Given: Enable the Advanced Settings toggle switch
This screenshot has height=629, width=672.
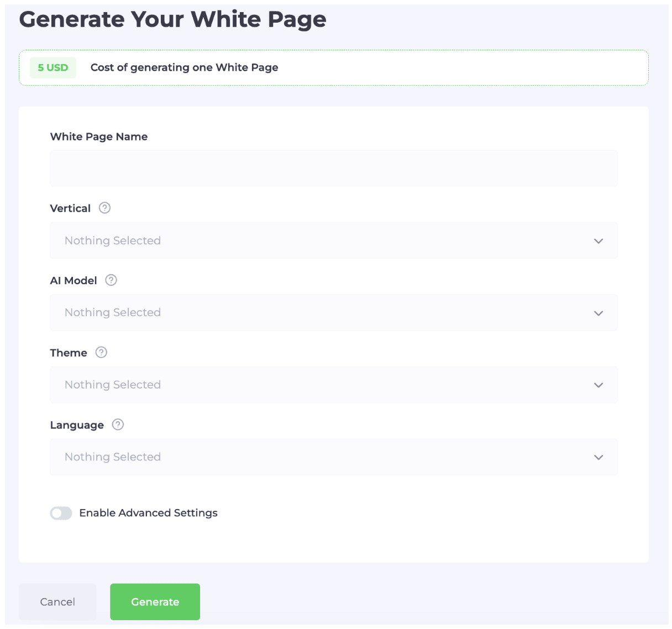Looking at the screenshot, I should coord(61,513).
